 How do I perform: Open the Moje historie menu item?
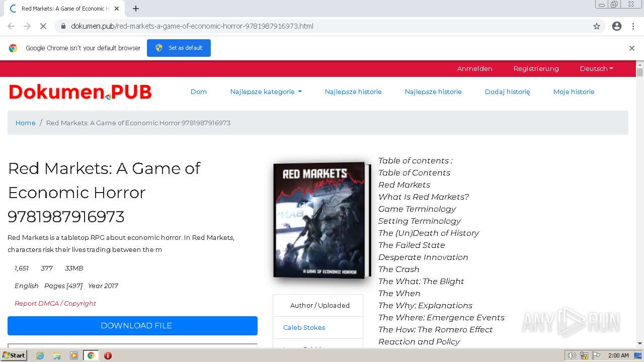(574, 92)
